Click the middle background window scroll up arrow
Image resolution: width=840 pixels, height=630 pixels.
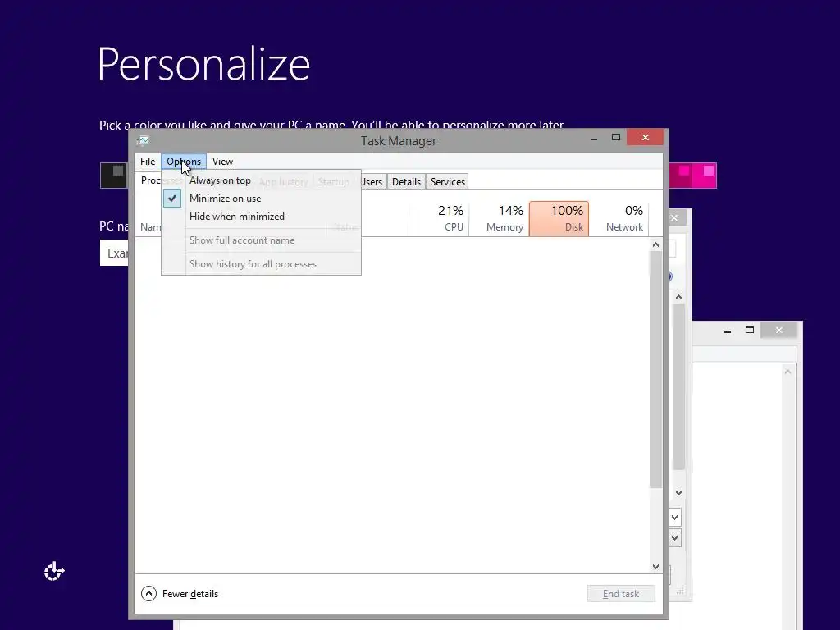pos(678,297)
